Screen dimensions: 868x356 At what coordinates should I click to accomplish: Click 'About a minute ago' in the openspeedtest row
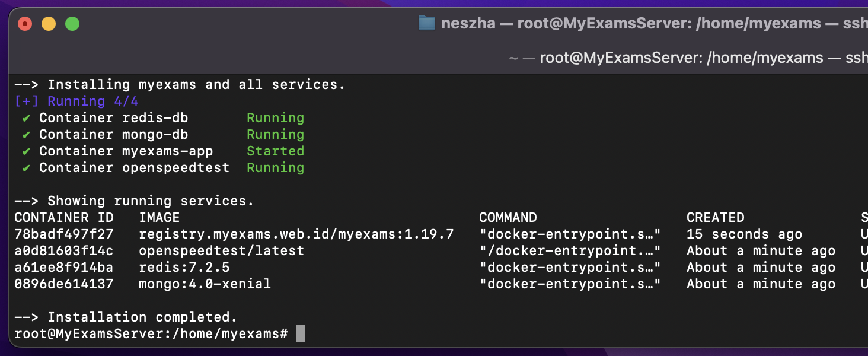(x=761, y=251)
